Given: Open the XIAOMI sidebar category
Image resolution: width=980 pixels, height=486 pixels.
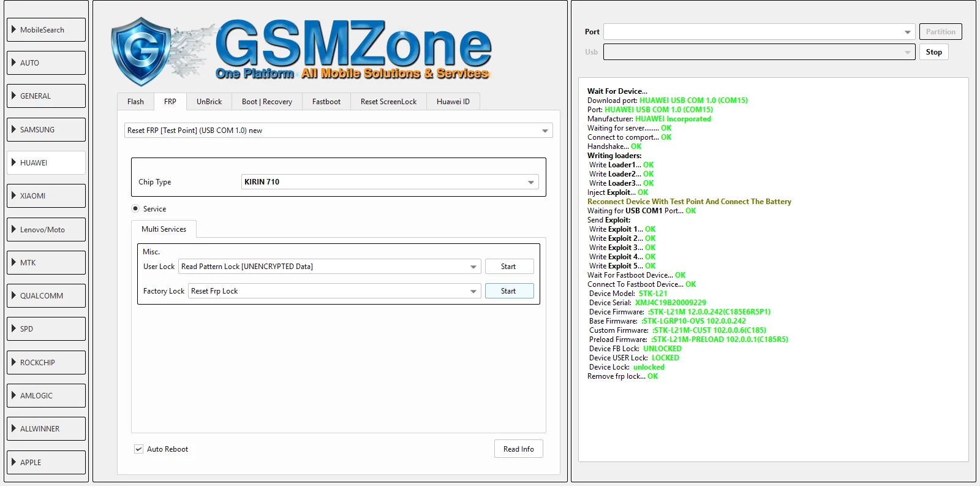Looking at the screenshot, I should click(x=46, y=196).
